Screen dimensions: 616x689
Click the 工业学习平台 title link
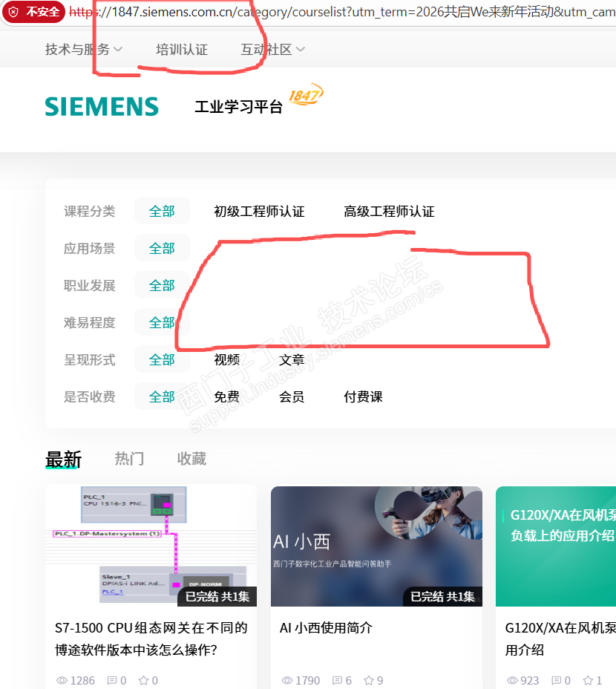tap(238, 107)
